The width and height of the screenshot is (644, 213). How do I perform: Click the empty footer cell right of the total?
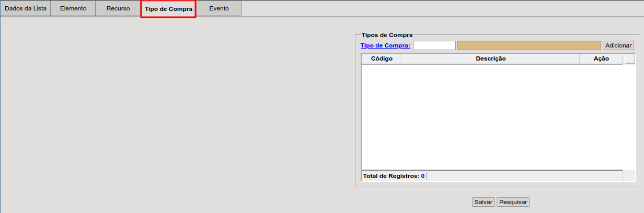[524, 176]
